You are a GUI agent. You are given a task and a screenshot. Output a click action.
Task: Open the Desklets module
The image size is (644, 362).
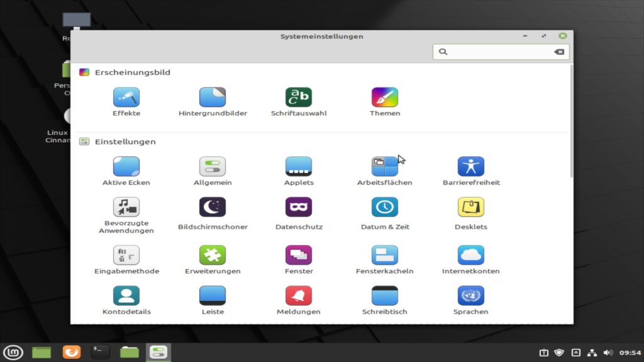471,214
